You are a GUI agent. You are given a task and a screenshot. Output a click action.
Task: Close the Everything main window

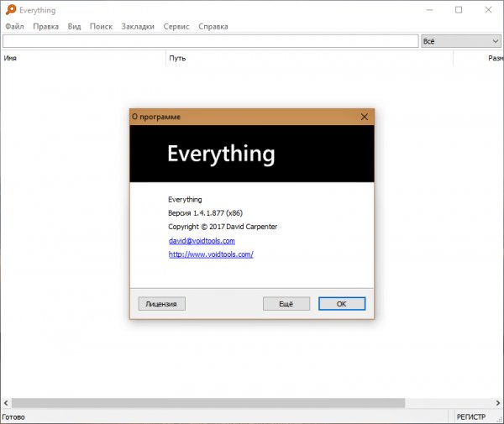pyautogui.click(x=488, y=10)
